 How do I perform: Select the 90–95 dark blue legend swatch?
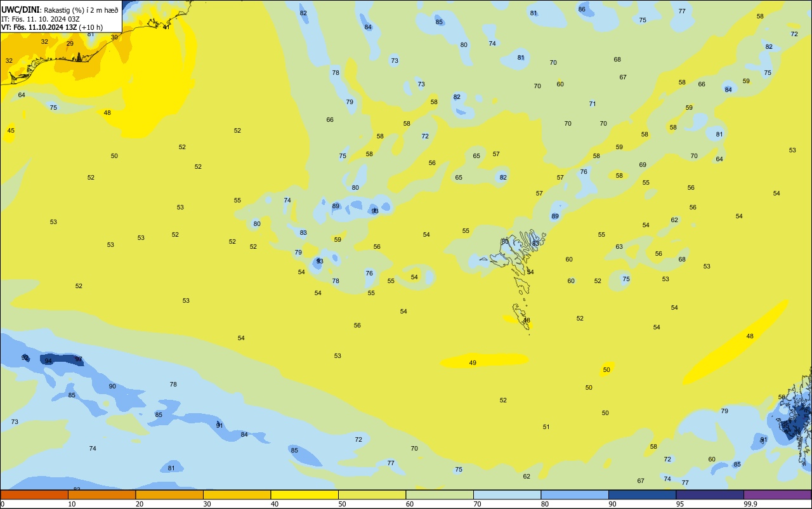[642, 494]
